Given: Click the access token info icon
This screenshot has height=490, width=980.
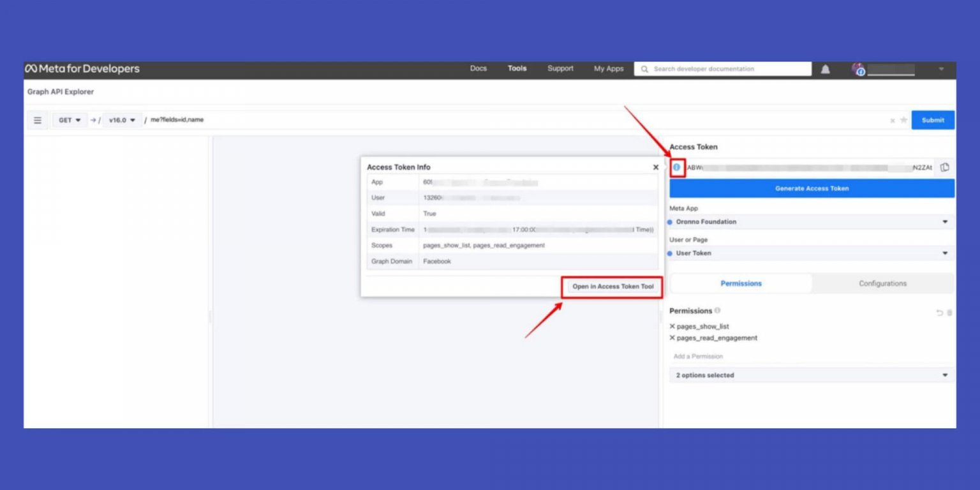Looking at the screenshot, I should pyautogui.click(x=676, y=167).
